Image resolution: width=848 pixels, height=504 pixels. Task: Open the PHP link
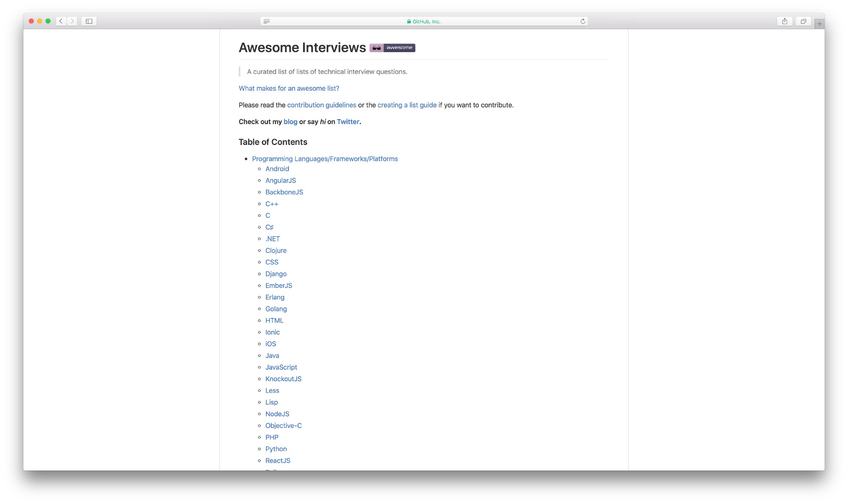[272, 437]
